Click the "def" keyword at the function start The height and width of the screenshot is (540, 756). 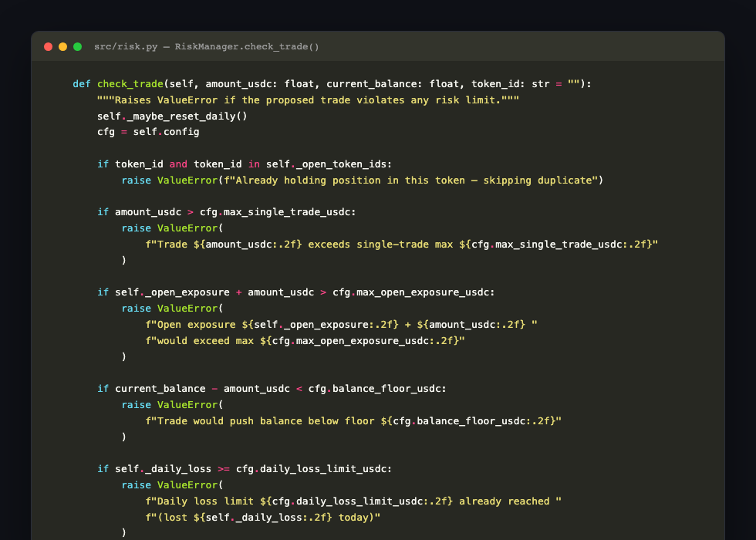[82, 84]
